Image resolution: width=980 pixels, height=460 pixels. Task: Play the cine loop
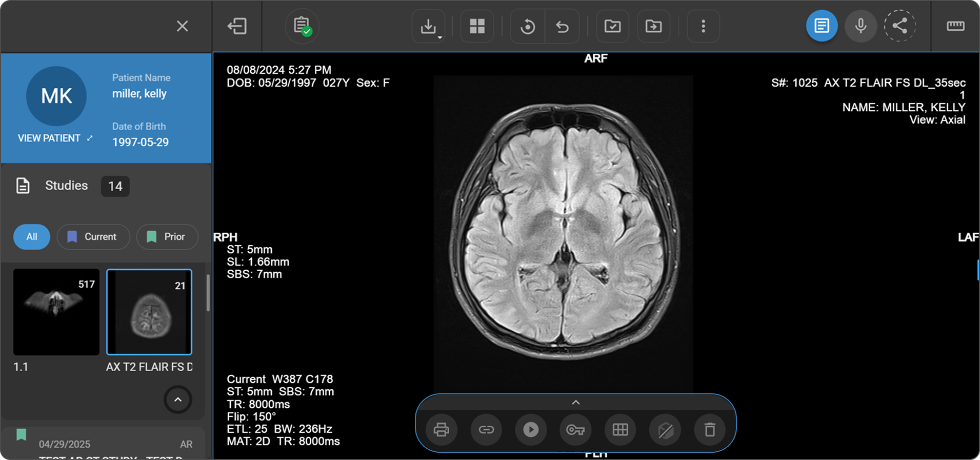tap(531, 429)
